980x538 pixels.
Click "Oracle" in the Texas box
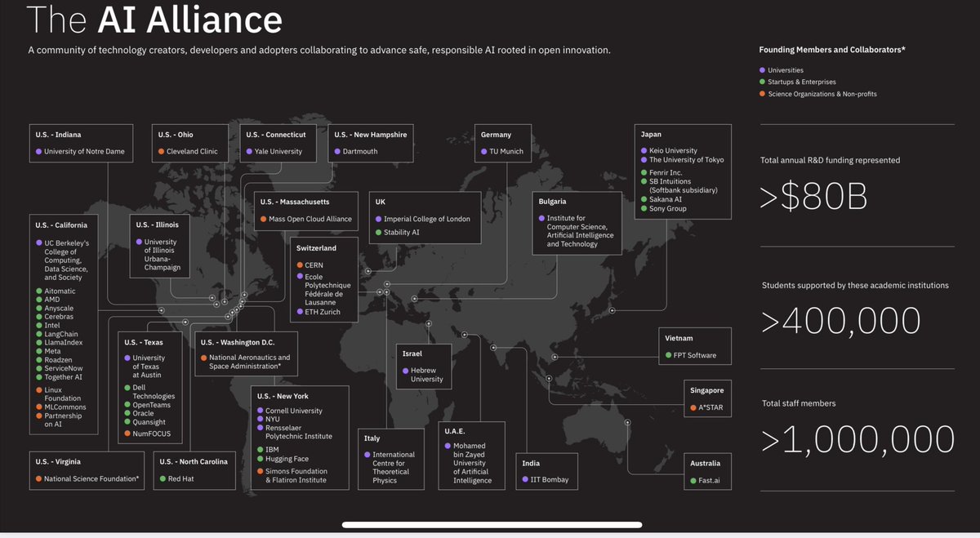[143, 413]
